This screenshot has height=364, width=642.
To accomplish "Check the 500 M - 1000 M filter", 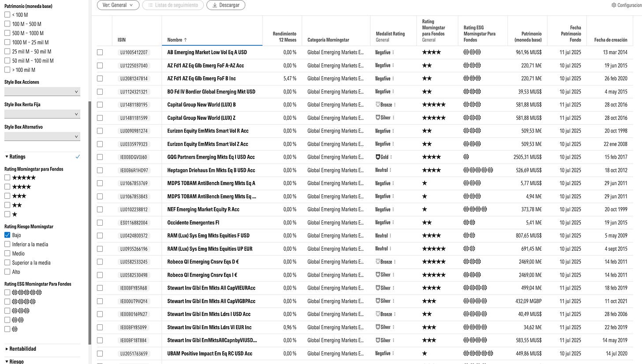I will [x=7, y=33].
